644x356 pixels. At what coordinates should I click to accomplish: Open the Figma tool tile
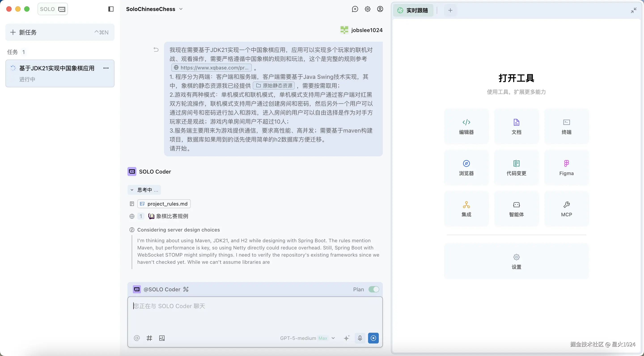(x=566, y=167)
